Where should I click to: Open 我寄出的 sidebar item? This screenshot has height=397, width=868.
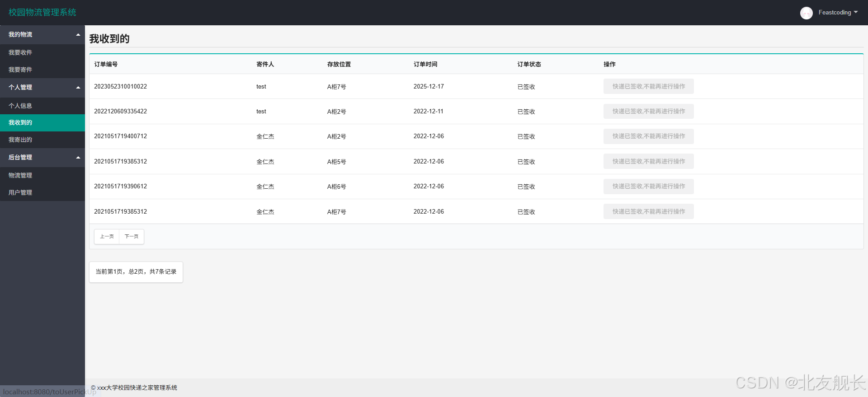[x=42, y=140]
